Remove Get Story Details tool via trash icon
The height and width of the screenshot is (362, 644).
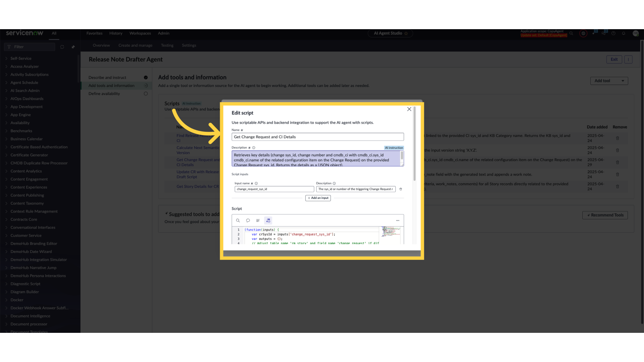tap(618, 186)
